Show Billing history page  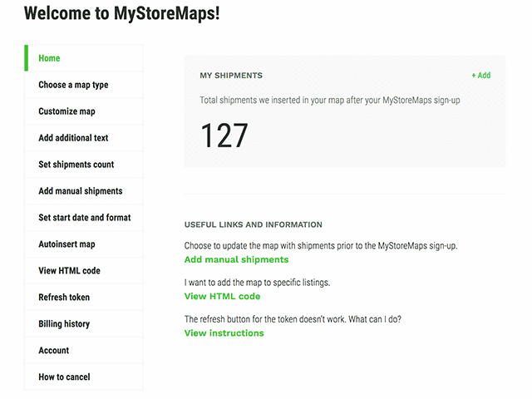point(64,324)
